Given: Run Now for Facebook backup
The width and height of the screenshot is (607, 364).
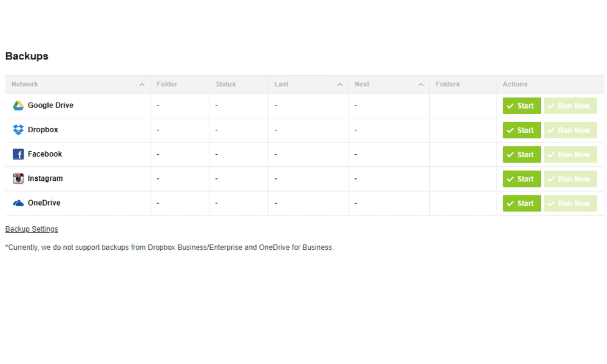Looking at the screenshot, I should pyautogui.click(x=570, y=154).
